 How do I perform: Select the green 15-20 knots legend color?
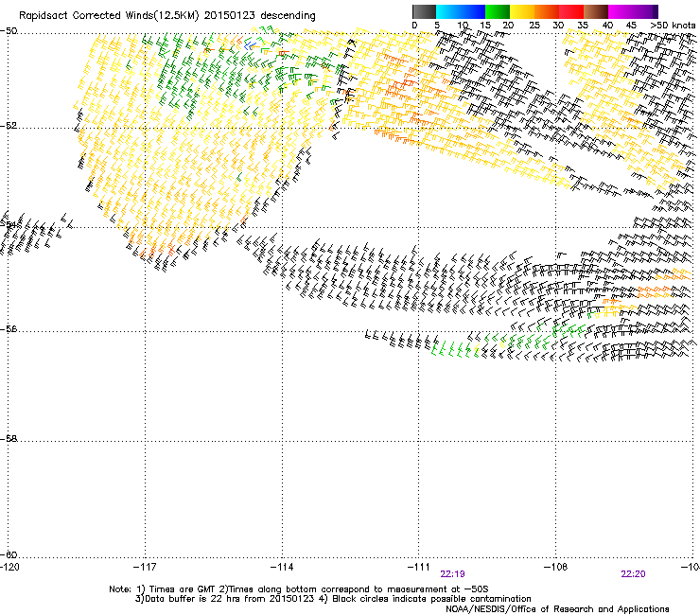point(498,11)
